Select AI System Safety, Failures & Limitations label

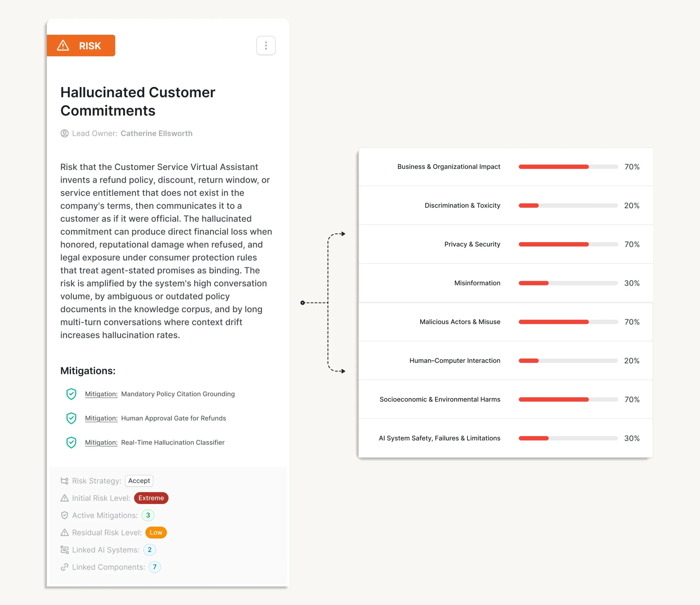(439, 438)
